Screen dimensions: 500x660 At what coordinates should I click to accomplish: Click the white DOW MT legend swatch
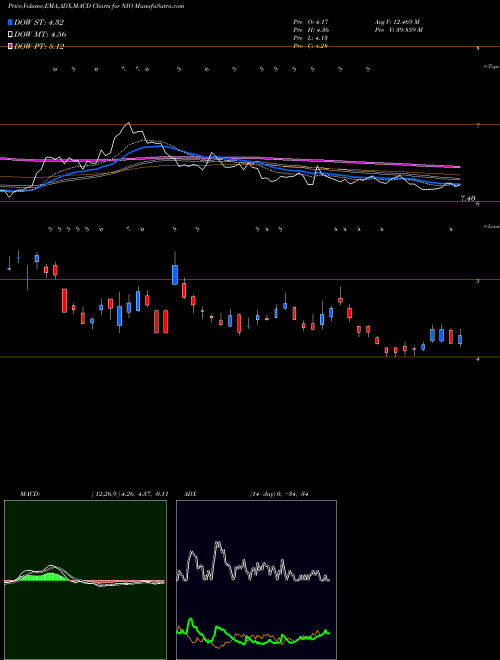click(10, 35)
